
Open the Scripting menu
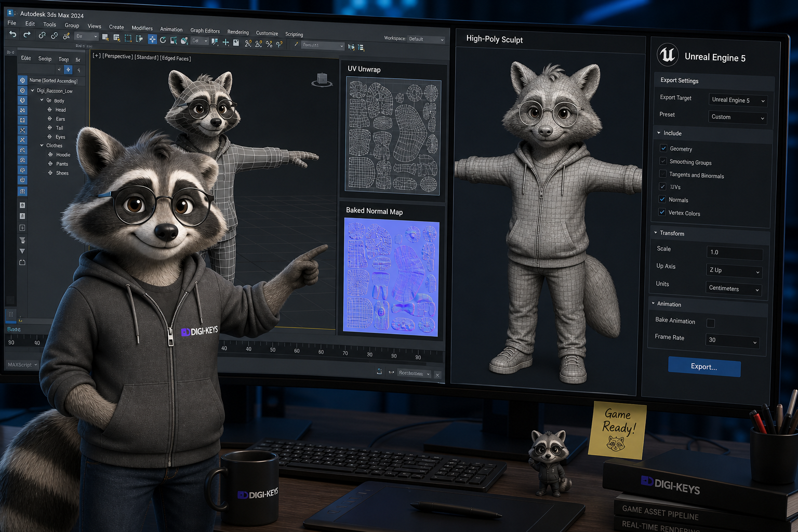tap(294, 34)
